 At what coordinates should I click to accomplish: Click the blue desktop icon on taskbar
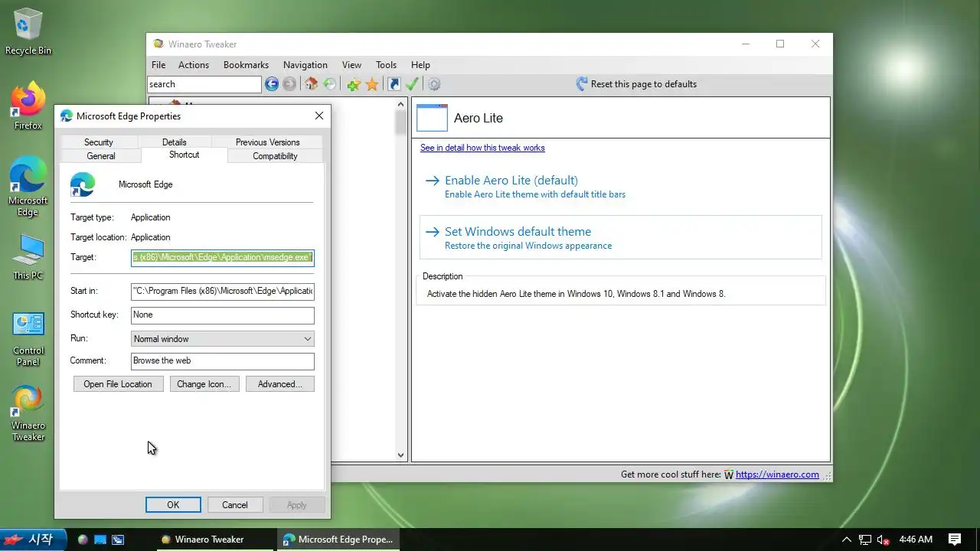[100, 540]
